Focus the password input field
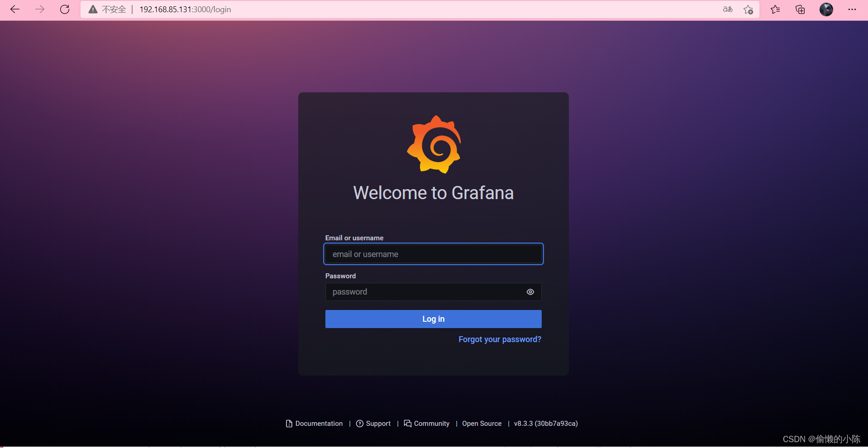Screen dimensions: 868x448 pos(434,292)
